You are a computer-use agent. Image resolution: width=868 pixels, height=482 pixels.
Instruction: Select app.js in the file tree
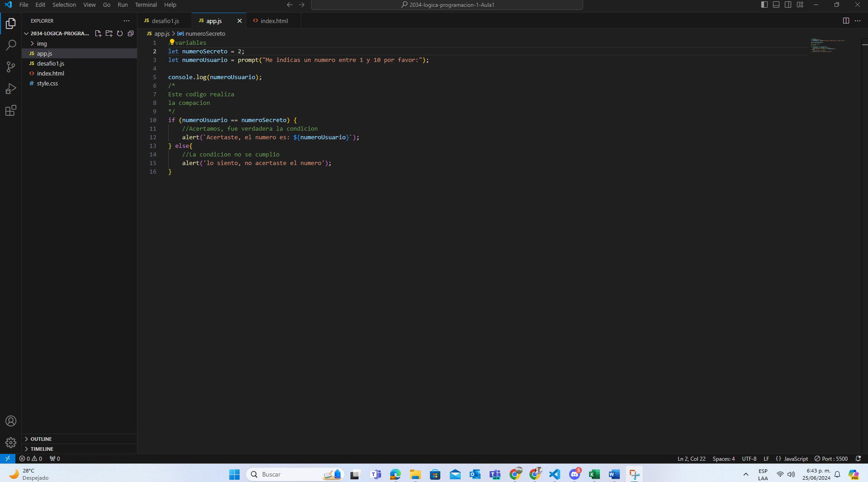pos(80,53)
